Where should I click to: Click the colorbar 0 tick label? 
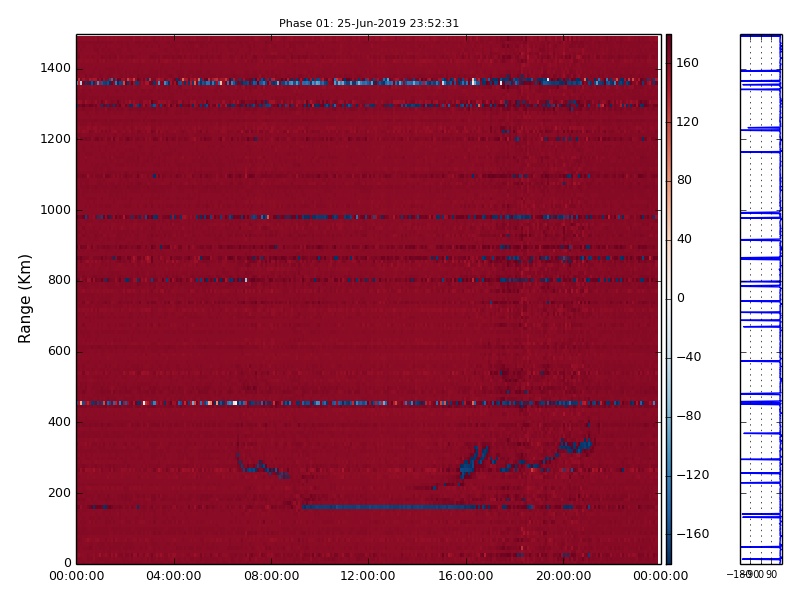681,298
